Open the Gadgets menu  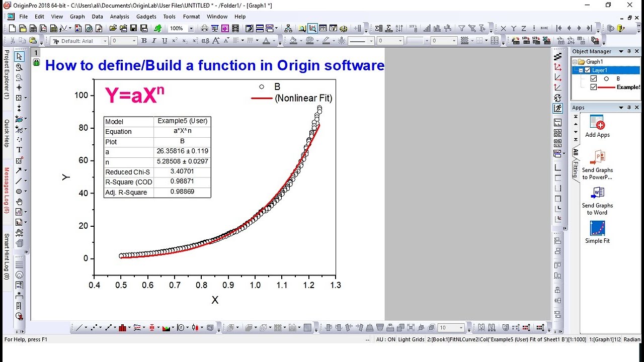point(146,17)
